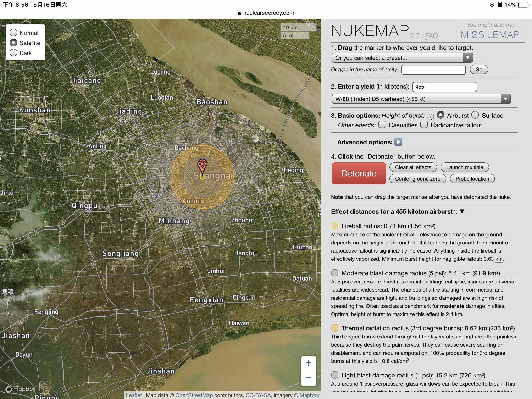Collapse the Effect distances section triangle
Screen dimensions: 532x399
pos(462,211)
